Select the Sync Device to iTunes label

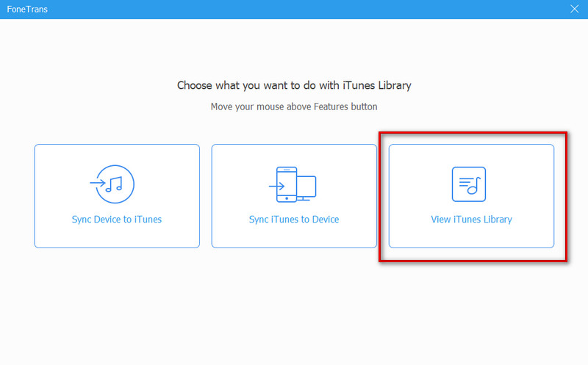pos(117,220)
